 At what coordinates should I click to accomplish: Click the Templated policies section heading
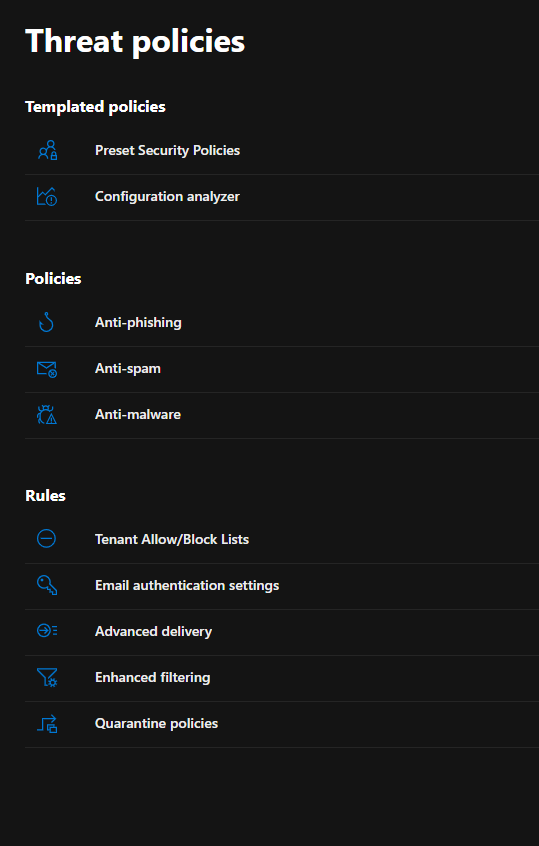[x=95, y=107]
